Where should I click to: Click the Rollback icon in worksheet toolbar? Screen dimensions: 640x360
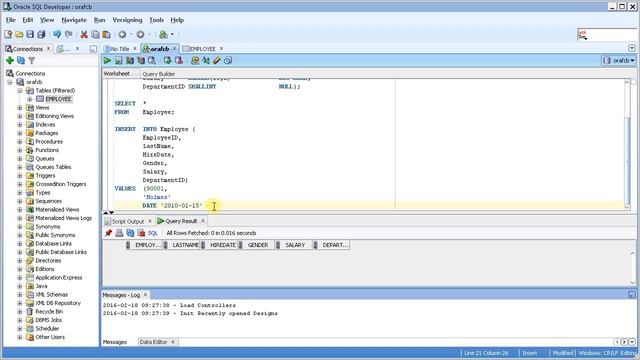point(179,60)
